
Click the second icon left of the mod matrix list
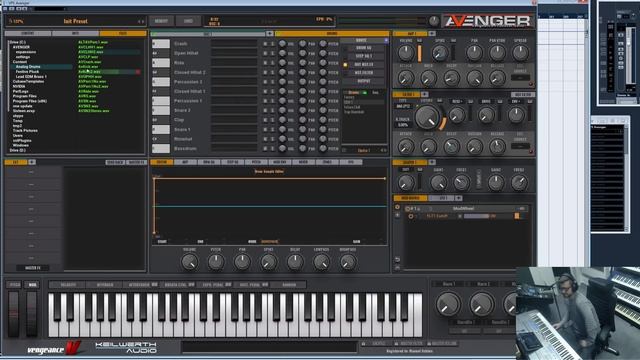[x=398, y=215]
